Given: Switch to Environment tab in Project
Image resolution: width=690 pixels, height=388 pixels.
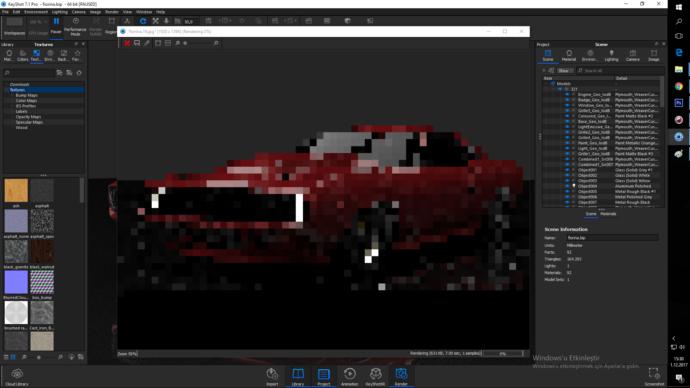Looking at the screenshot, I should pyautogui.click(x=590, y=56).
